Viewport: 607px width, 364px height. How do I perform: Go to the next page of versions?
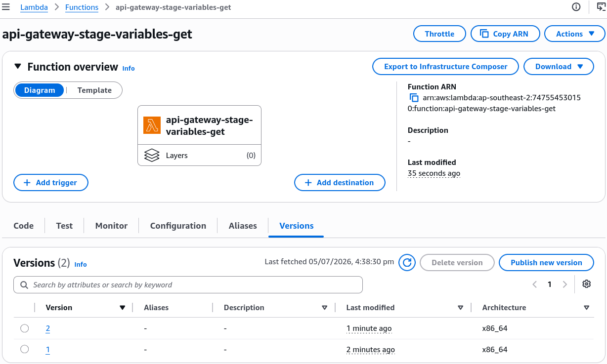coord(564,284)
